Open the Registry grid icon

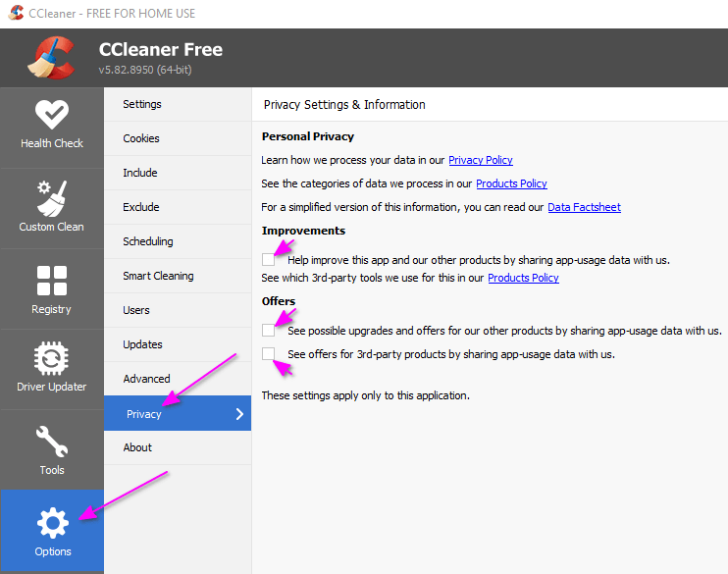click(52, 281)
